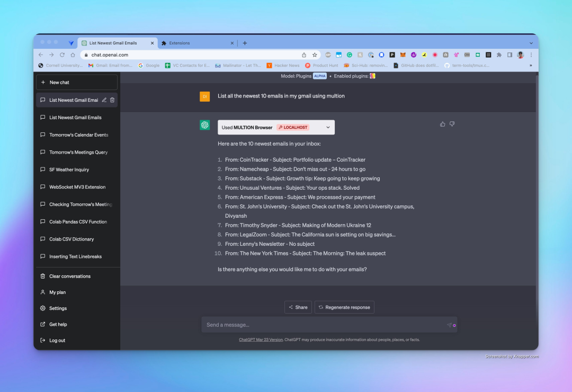This screenshot has height=392, width=572.
Task: Open Chrome three-dot menu
Action: pos(531,55)
